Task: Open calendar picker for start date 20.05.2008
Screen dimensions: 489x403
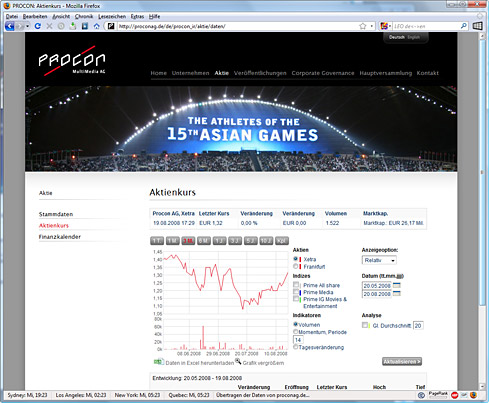Action: [397, 285]
